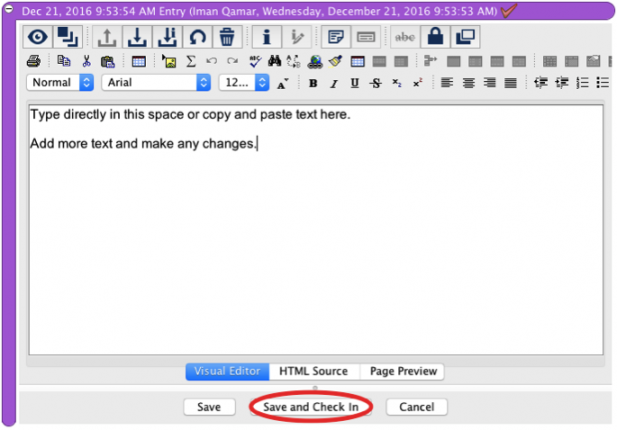Insert hyperlink with the globe icon
This screenshot has width=617, height=430.
pos(315,62)
